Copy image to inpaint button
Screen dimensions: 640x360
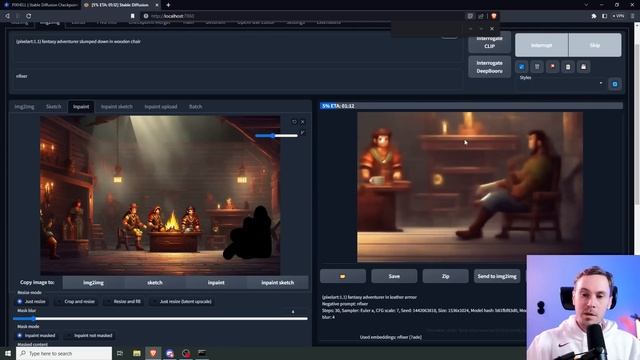(216, 282)
